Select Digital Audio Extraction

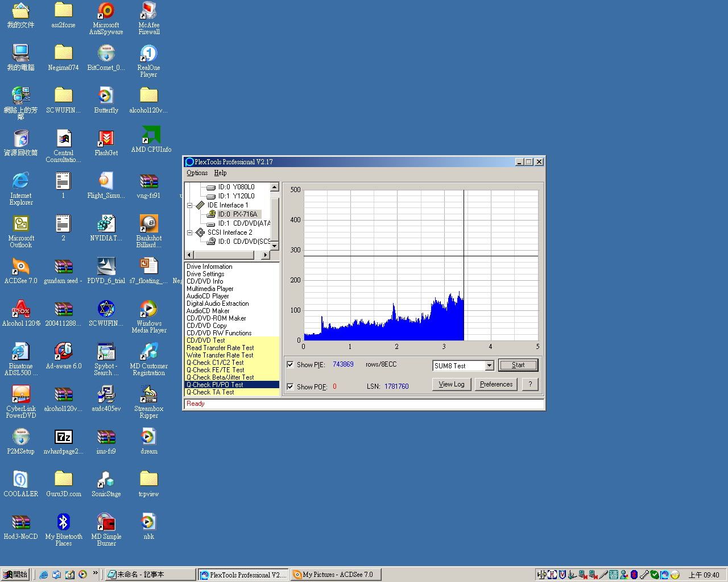coord(232,304)
